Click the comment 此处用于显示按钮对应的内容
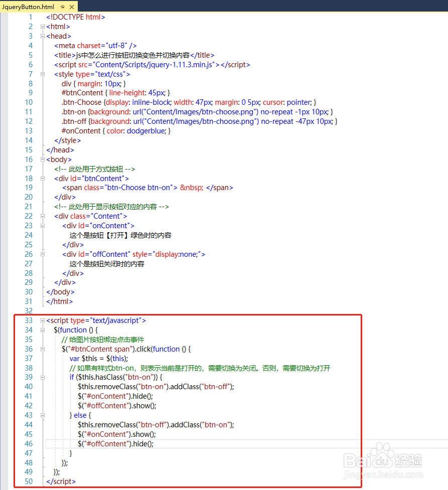 point(111,207)
